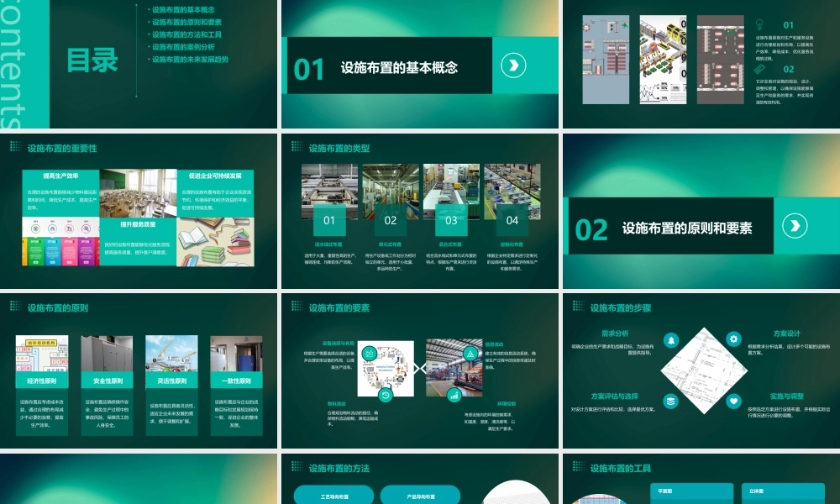840x504 pixels.
Task: Click the 需求分析 step heading
Action: tap(615, 333)
